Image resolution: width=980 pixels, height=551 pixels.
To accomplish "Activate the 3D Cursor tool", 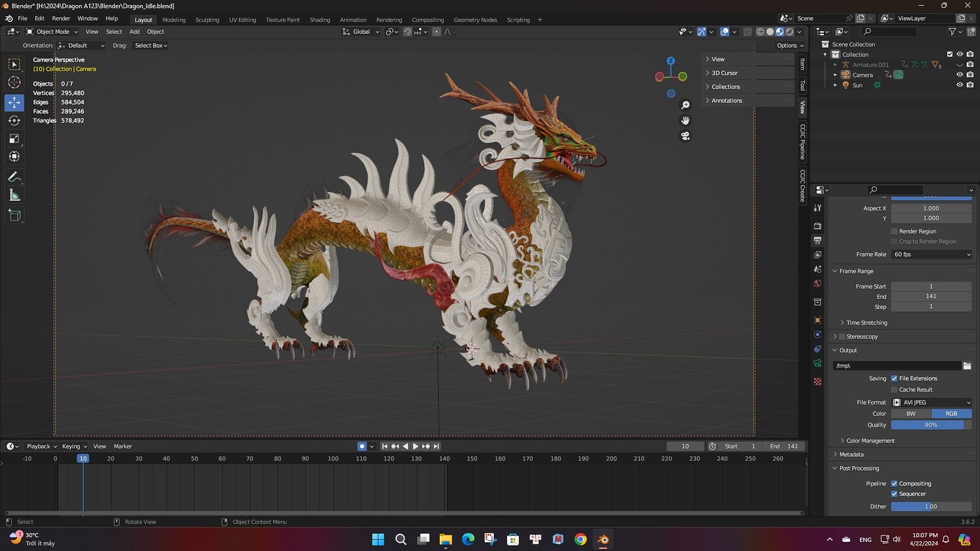I will 14,82.
